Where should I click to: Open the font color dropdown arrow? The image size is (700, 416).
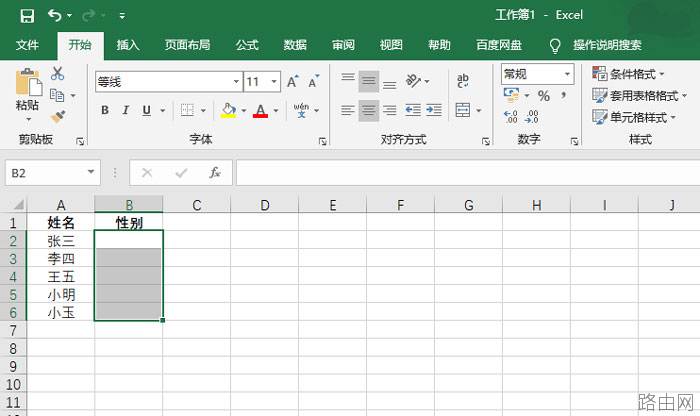276,110
